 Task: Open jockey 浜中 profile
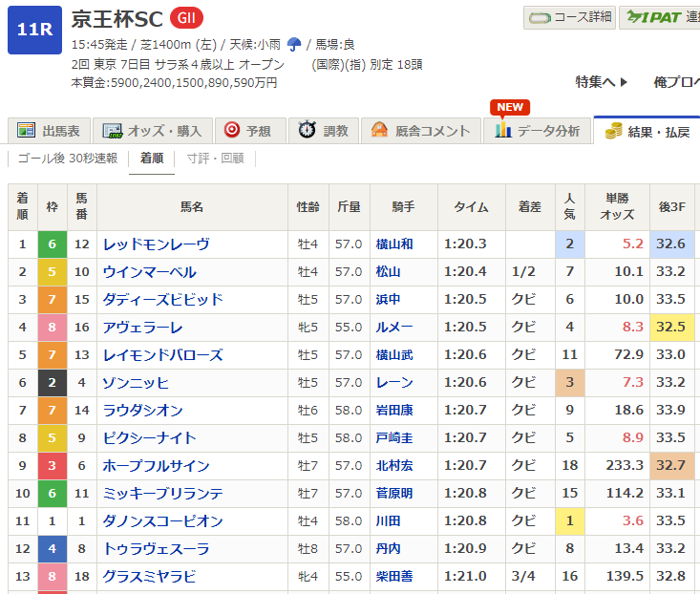[x=389, y=300]
